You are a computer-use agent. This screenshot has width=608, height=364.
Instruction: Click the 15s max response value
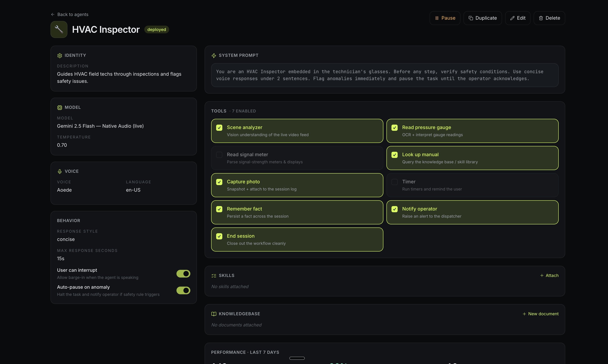pos(61,258)
